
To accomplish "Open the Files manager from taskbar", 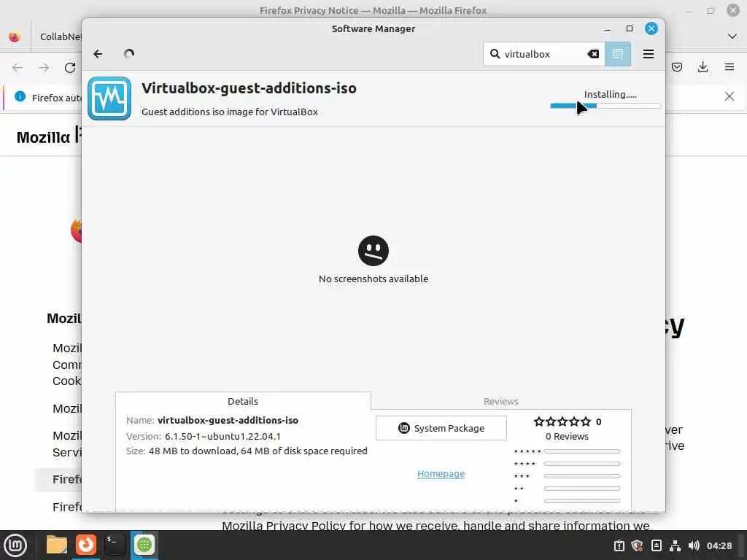I will 57,545.
